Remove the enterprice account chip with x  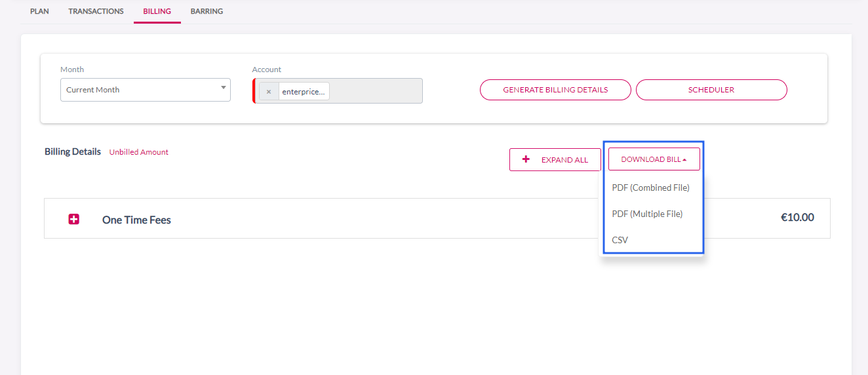point(269,92)
